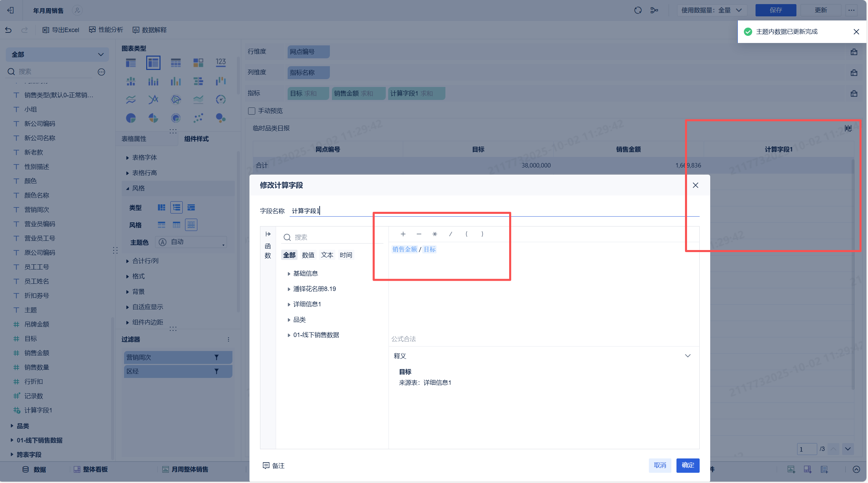
Task: Enable the 手动预览 checkbox
Action: pos(252,111)
